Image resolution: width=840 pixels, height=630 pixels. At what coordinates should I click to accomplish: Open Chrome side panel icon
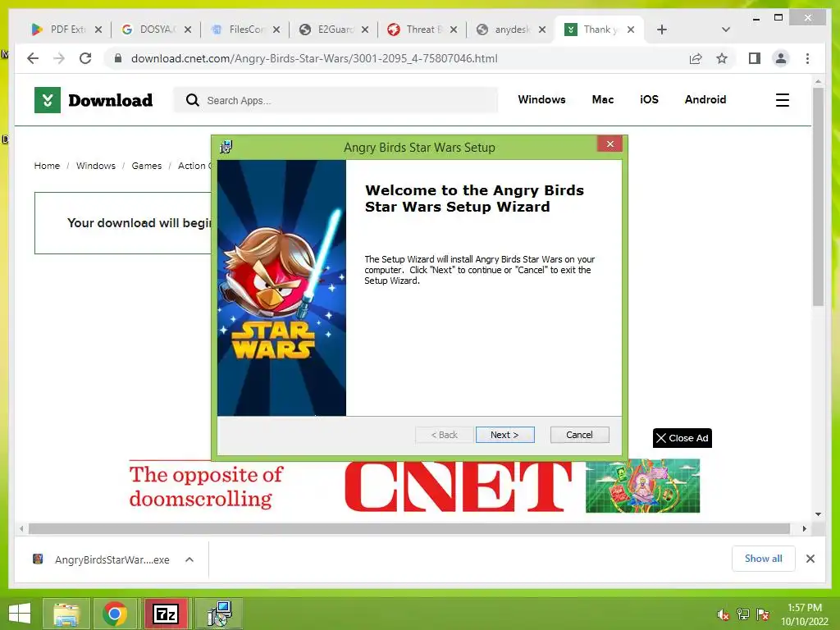[x=755, y=58]
